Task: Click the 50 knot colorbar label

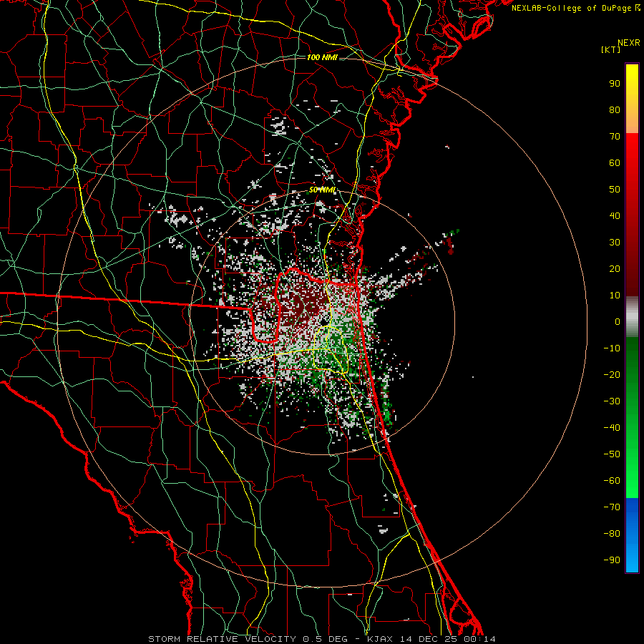Action: click(x=615, y=190)
